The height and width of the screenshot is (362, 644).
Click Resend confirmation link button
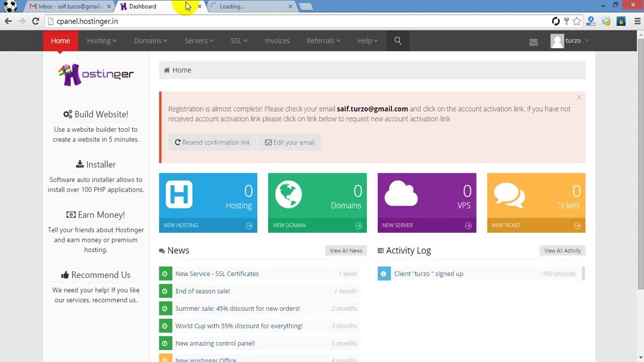[212, 142]
